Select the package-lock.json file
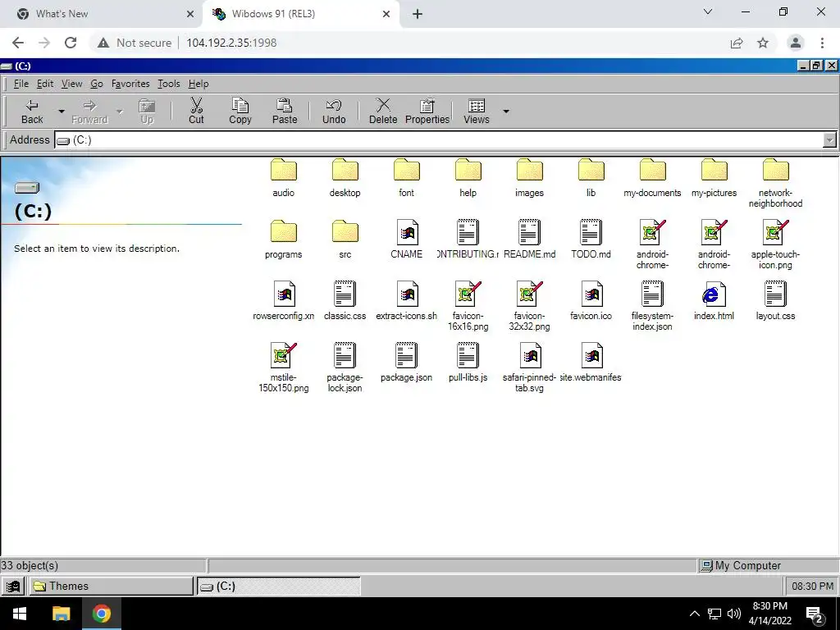 tap(345, 368)
